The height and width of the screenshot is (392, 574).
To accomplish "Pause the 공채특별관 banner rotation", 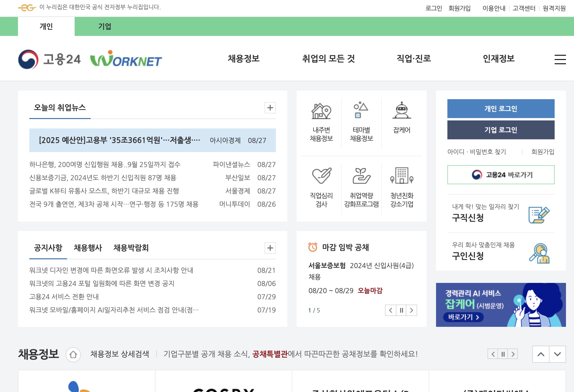I will pos(503,354).
